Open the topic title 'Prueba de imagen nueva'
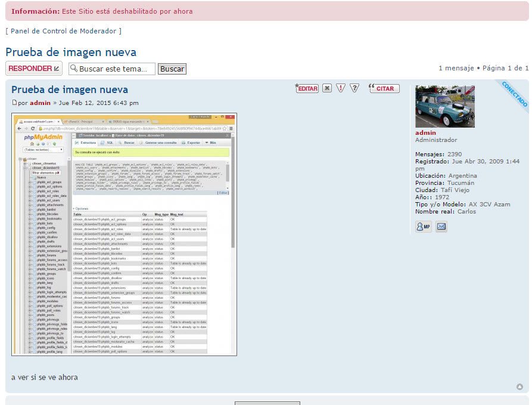 (71, 52)
